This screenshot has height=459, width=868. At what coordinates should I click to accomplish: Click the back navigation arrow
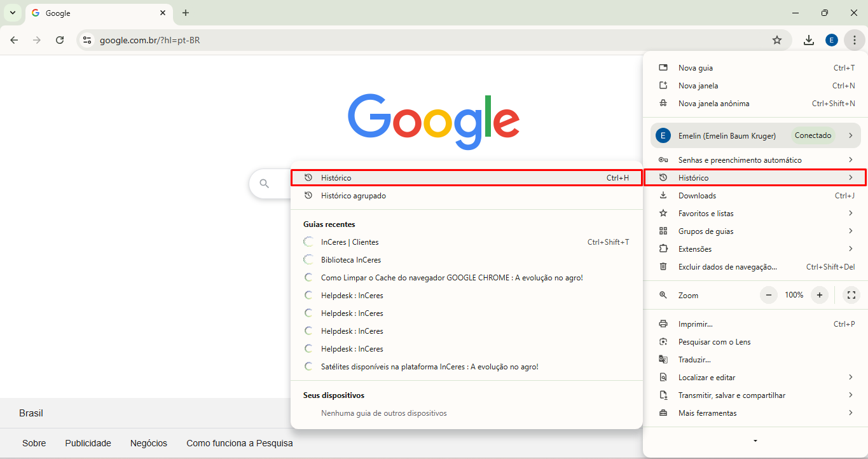[x=14, y=40]
